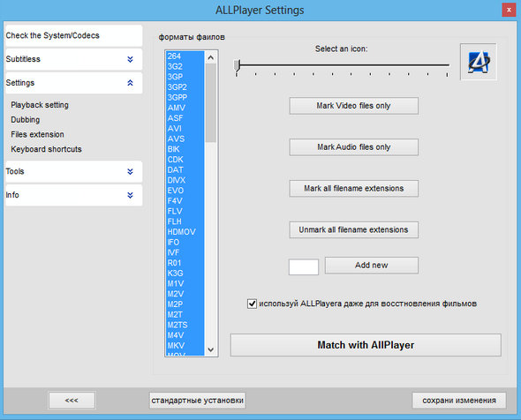Image resolution: width=521 pixels, height=420 pixels.
Task: Select the 3GP extension in list
Action: pyautogui.click(x=185, y=77)
